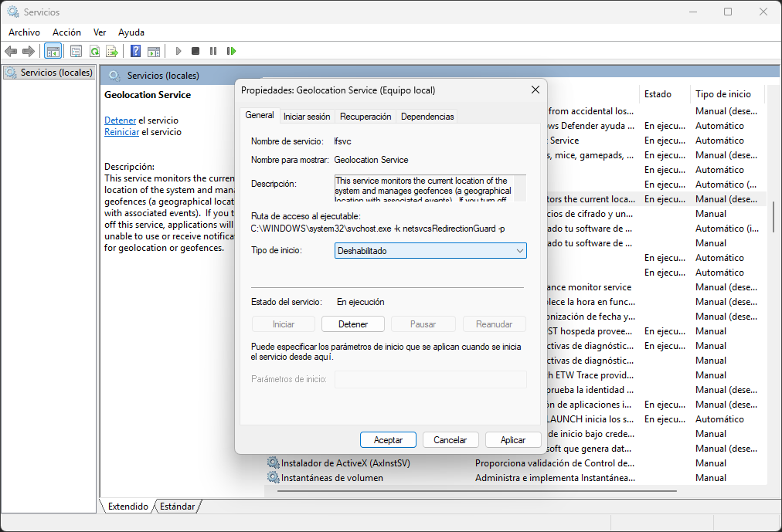The width and height of the screenshot is (782, 532).
Task: Click the back arrow toolbar icon
Action: [11, 51]
